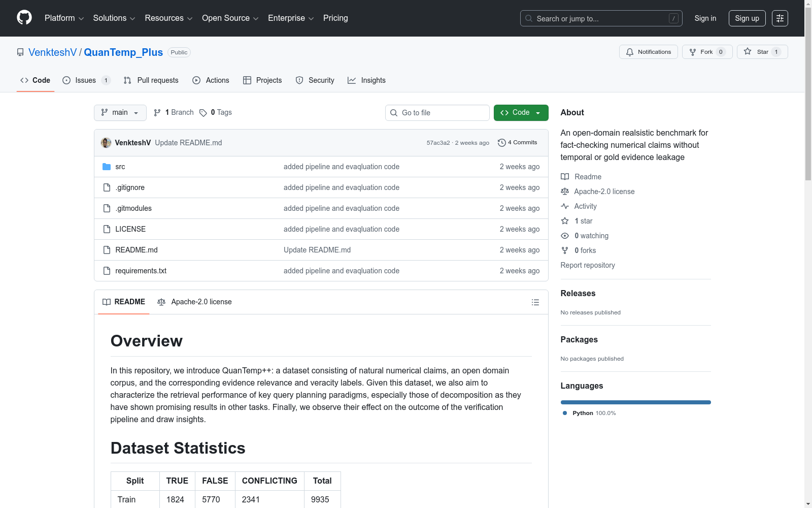Screen dimensions: 812x508
Task: Click the commit history clock icon
Action: (x=502, y=143)
